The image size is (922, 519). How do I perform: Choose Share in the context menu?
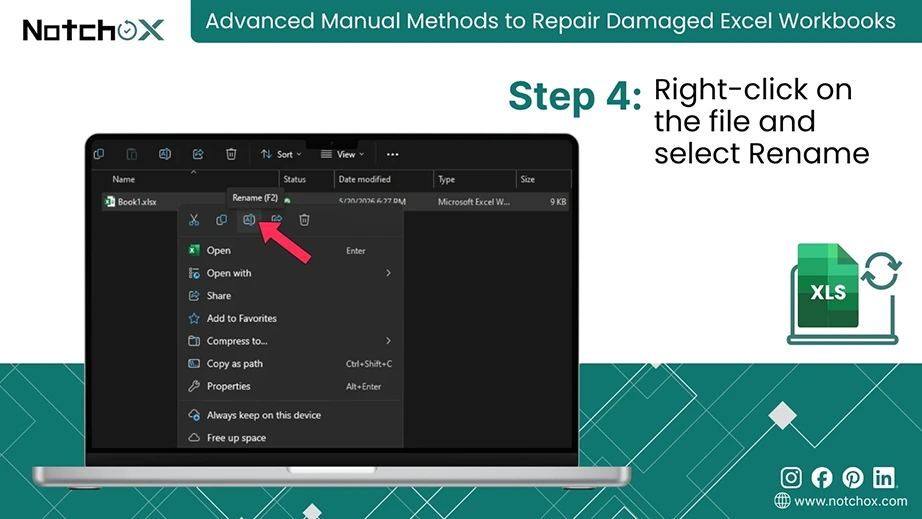(x=290, y=296)
